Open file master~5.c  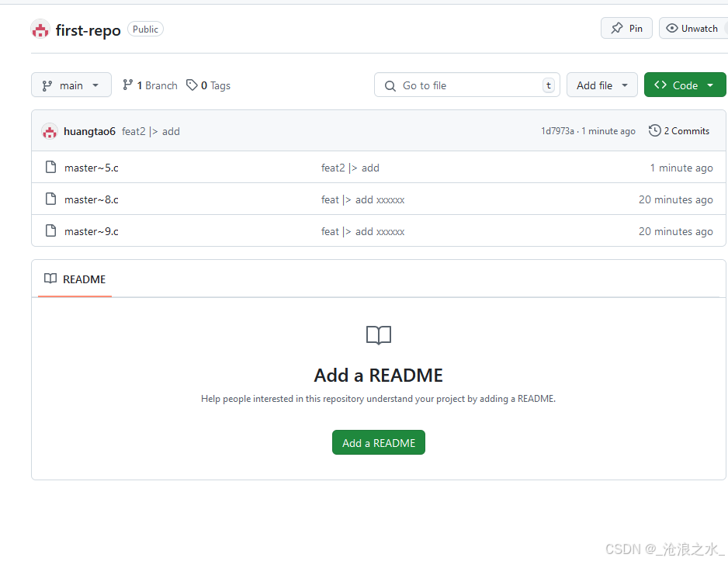[x=92, y=168]
